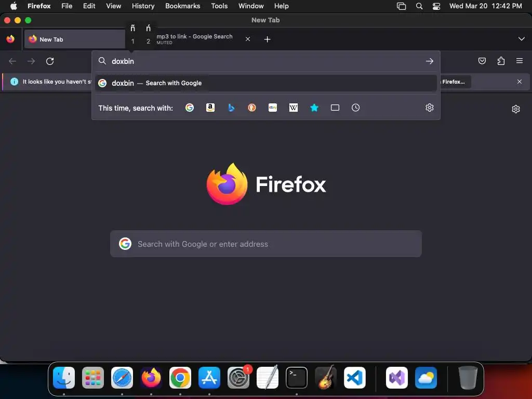This screenshot has width=532, height=399.
Task: Personalize new tab with page gear icon
Action: click(516, 109)
